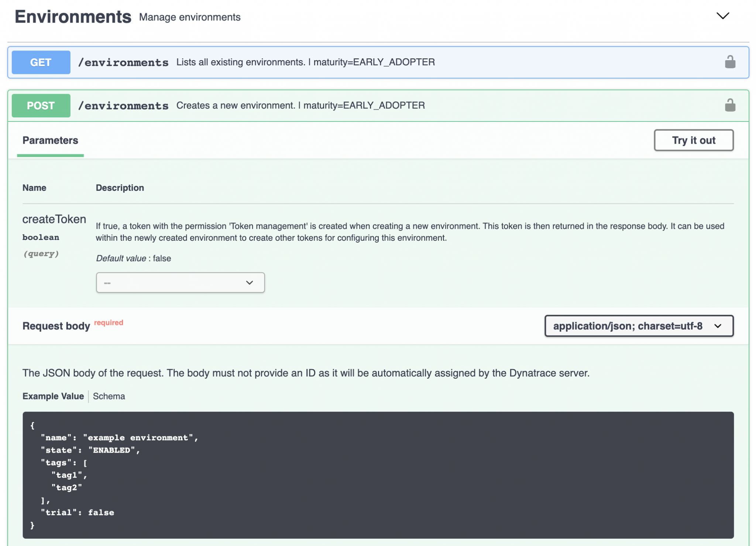Viewport: 756px width, 546px height.
Task: Click the Try it out button
Action: (694, 140)
